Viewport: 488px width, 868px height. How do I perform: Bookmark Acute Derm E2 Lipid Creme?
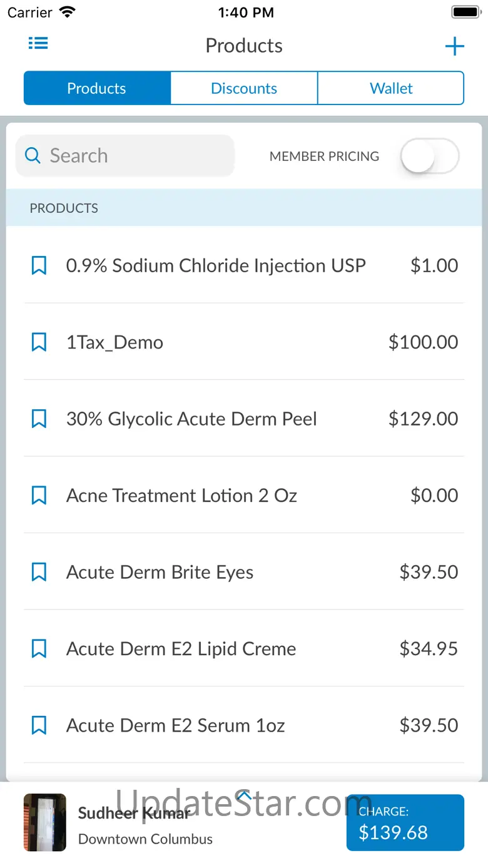tap(39, 649)
